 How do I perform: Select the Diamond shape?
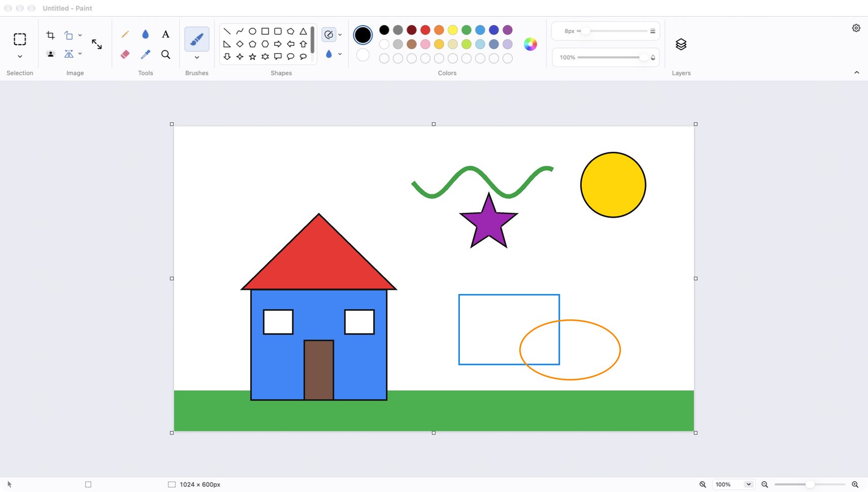click(240, 44)
